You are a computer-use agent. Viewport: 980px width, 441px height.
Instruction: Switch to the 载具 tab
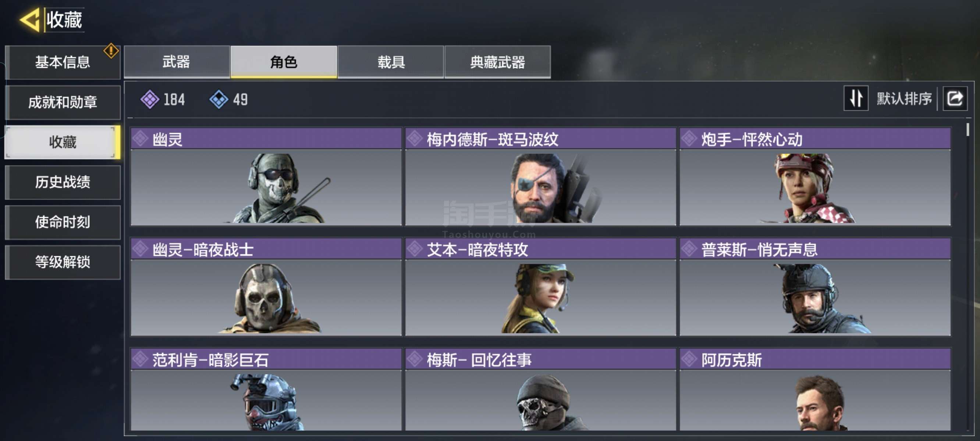click(x=390, y=62)
